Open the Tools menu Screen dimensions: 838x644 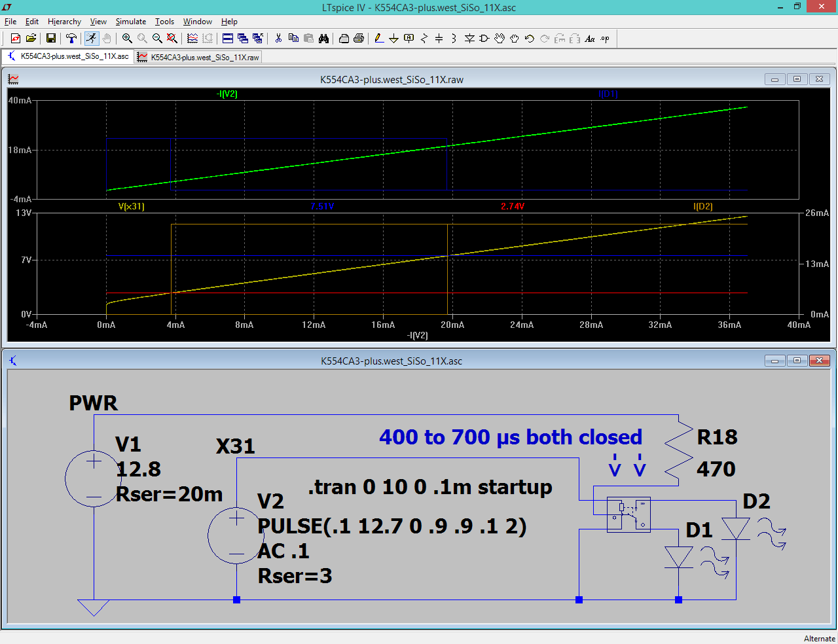[164, 22]
